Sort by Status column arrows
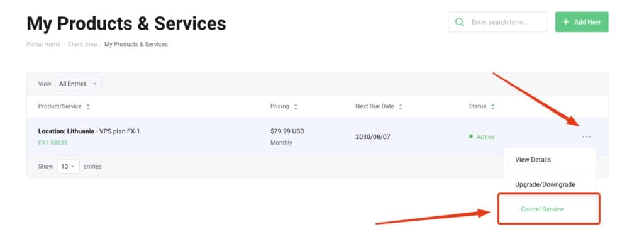The width and height of the screenshot is (644, 244). point(492,106)
